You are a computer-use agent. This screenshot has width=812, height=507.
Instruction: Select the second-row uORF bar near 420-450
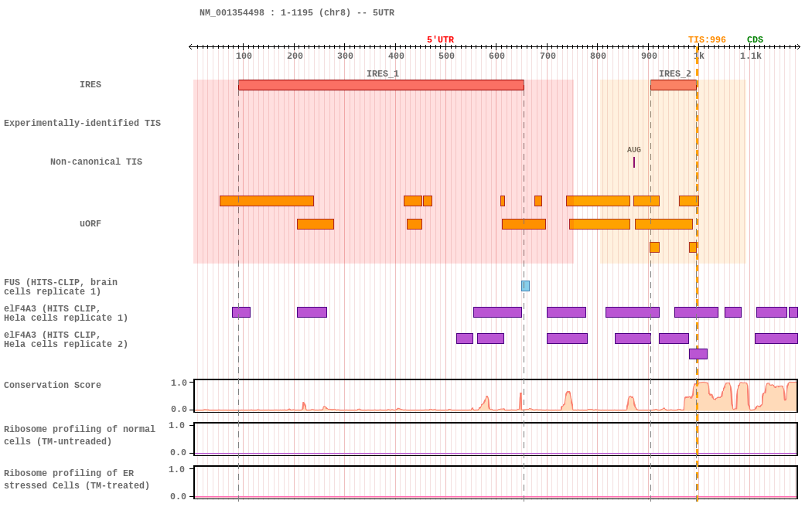(415, 224)
